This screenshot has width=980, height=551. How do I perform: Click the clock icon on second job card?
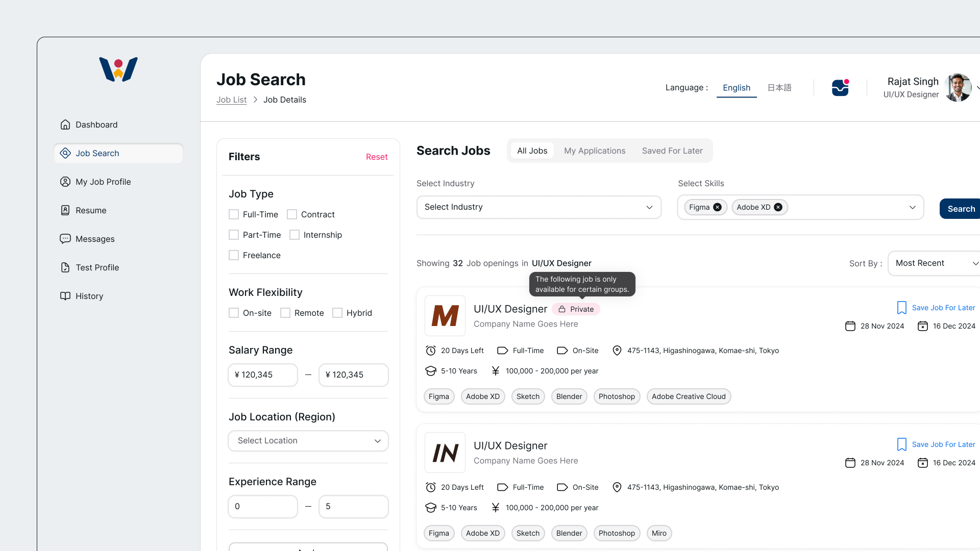pos(431,487)
